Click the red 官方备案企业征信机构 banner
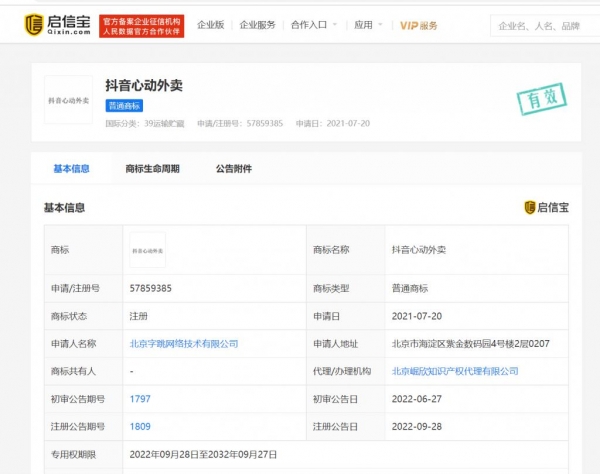This screenshot has height=474, width=600. [x=142, y=26]
